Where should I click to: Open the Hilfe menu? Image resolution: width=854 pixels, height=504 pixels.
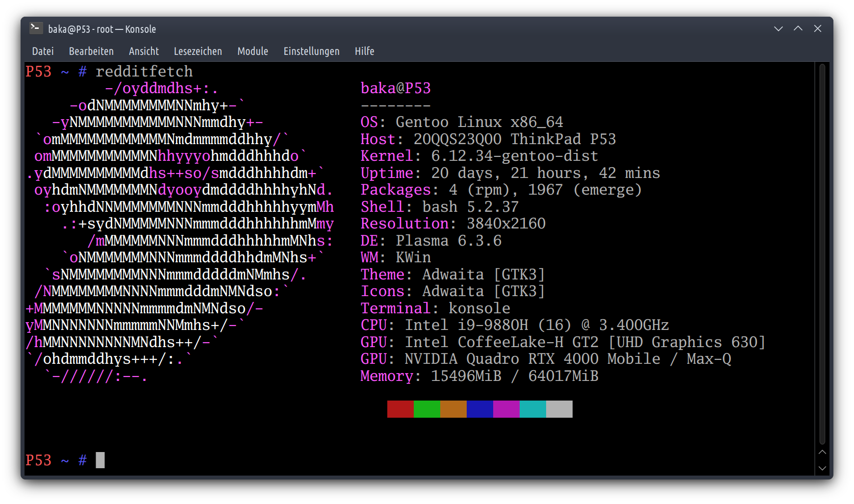pyautogui.click(x=364, y=51)
